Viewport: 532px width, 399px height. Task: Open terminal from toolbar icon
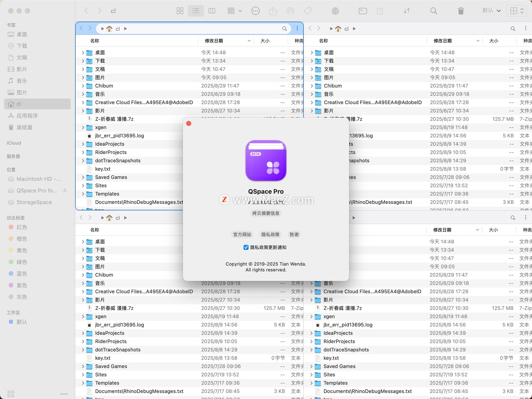(362, 11)
